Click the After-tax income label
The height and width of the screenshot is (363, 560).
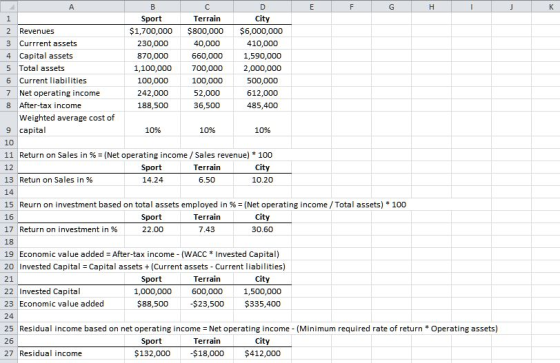[50, 105]
